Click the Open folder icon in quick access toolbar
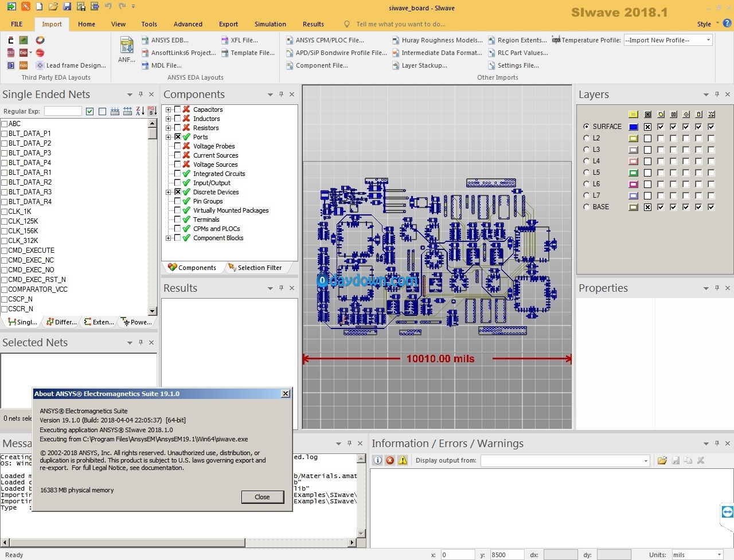734x560 pixels. tap(53, 7)
